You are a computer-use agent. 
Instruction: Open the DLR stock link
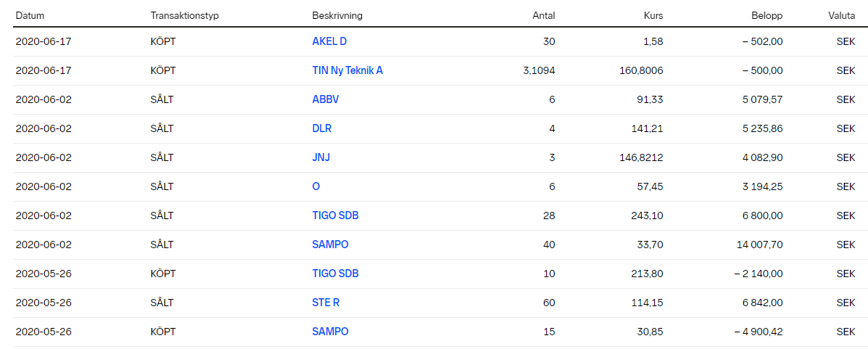pyautogui.click(x=322, y=128)
